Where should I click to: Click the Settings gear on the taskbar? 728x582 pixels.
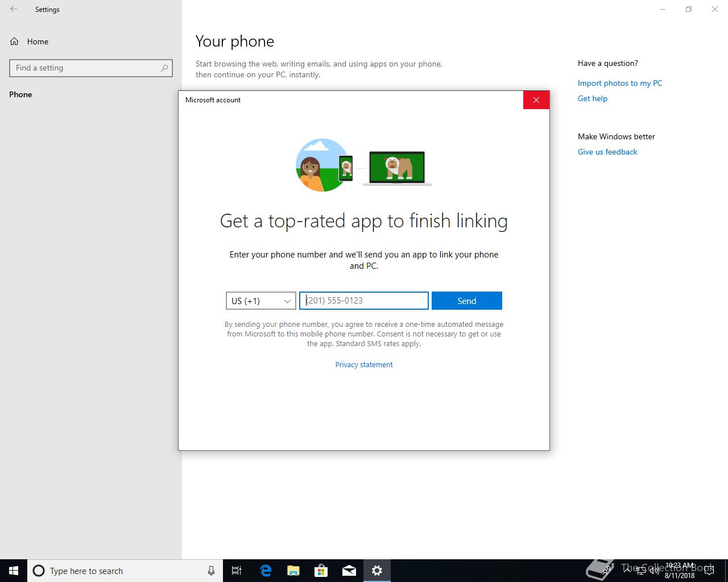[377, 571]
